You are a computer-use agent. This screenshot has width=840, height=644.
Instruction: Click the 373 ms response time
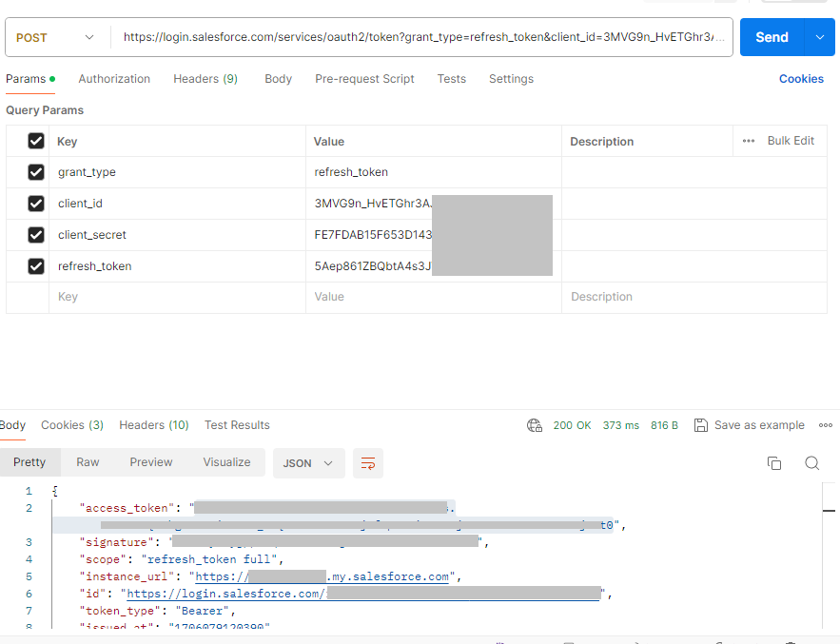(x=620, y=425)
